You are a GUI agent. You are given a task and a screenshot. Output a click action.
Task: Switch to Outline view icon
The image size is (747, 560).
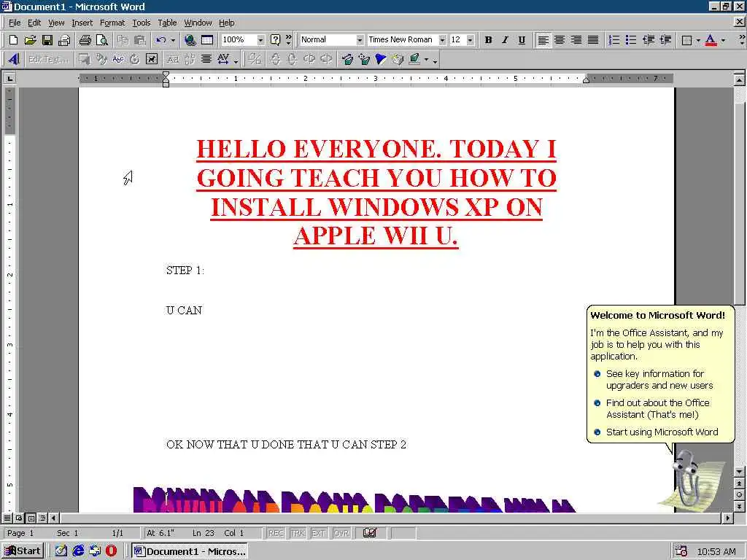pos(42,518)
